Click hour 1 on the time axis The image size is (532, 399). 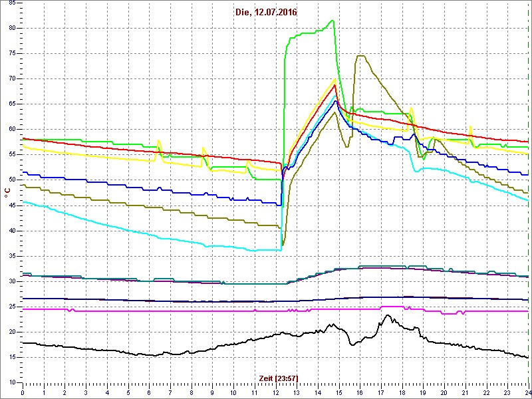tap(44, 392)
